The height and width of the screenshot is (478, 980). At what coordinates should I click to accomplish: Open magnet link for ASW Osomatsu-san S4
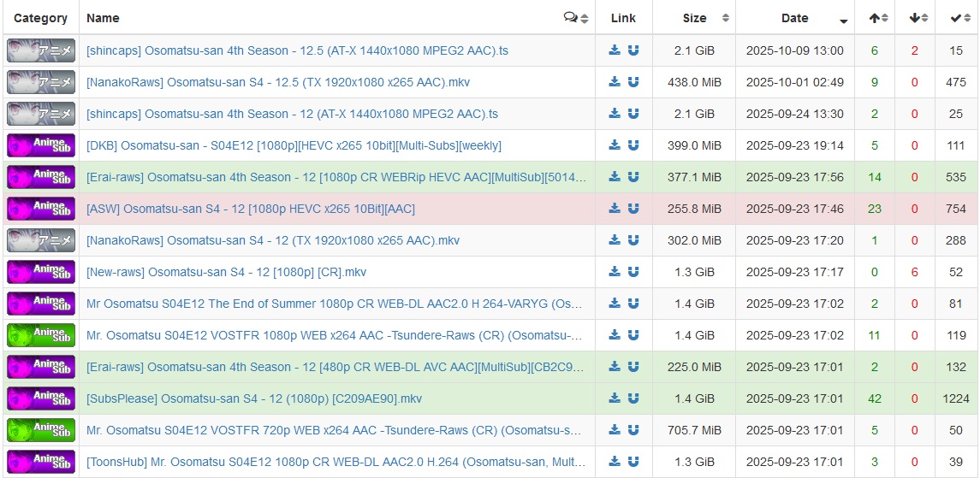point(633,209)
